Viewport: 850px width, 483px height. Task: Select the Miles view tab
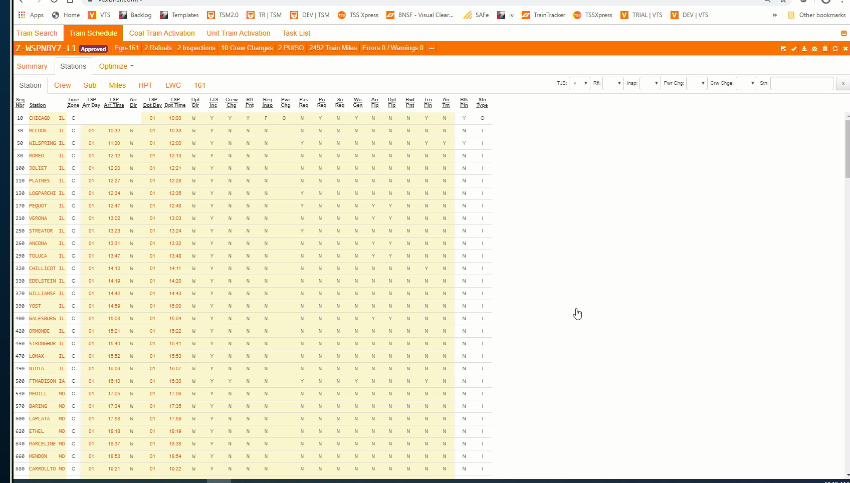pyautogui.click(x=117, y=85)
